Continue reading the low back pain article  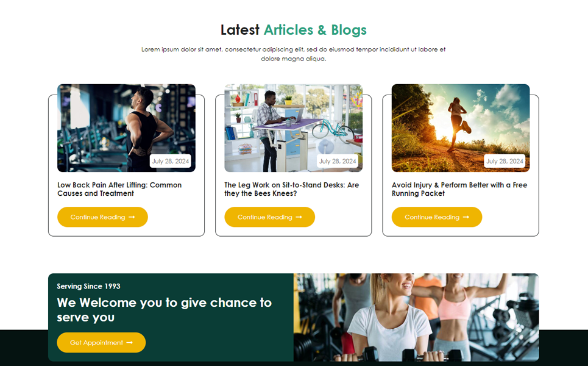click(x=102, y=217)
